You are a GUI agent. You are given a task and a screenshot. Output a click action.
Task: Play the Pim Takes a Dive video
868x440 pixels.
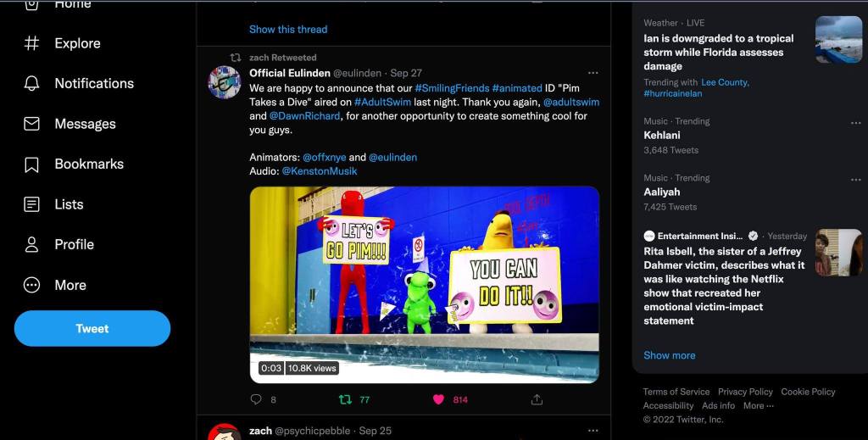pyautogui.click(x=424, y=284)
